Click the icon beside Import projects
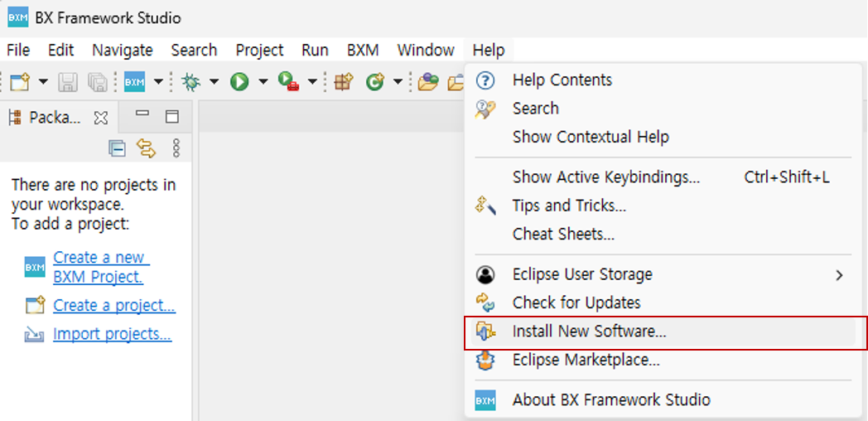This screenshot has height=421, width=868. click(34, 335)
